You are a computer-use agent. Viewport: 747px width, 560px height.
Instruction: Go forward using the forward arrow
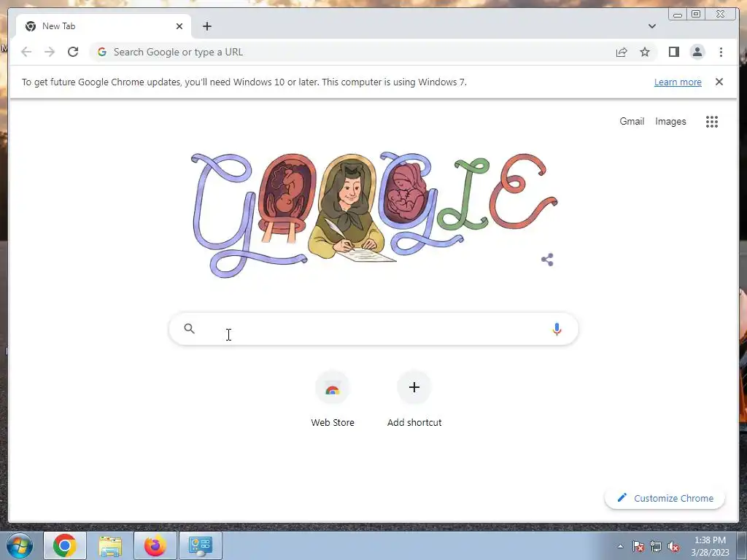50,52
